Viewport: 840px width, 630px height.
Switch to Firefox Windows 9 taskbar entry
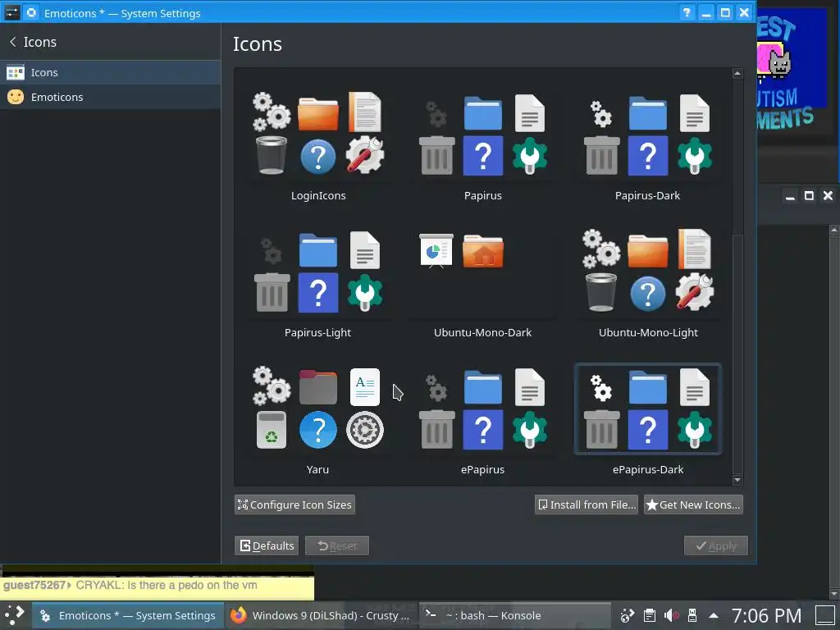coord(321,615)
